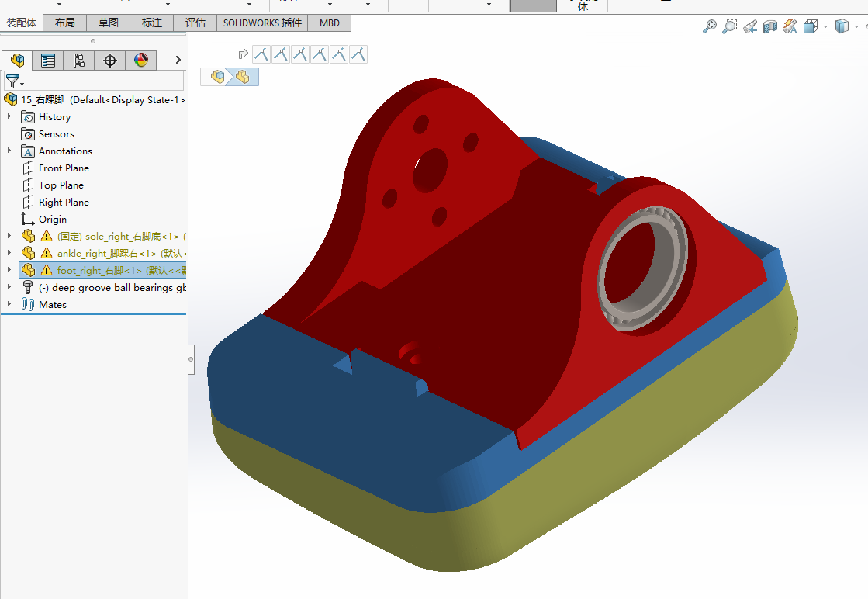Click the Previous View icon
Image resolution: width=868 pixels, height=599 pixels.
(x=750, y=26)
